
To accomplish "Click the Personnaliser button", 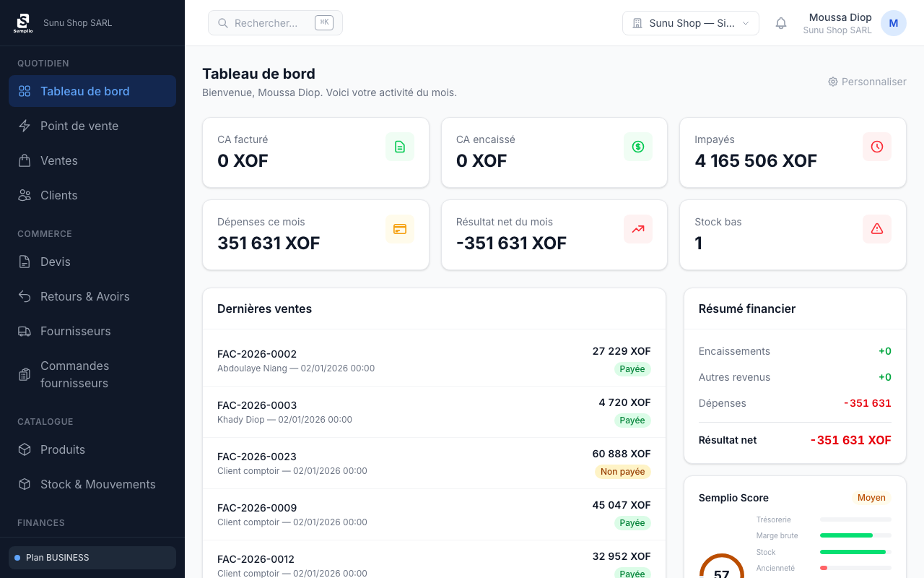I will 867,82.
